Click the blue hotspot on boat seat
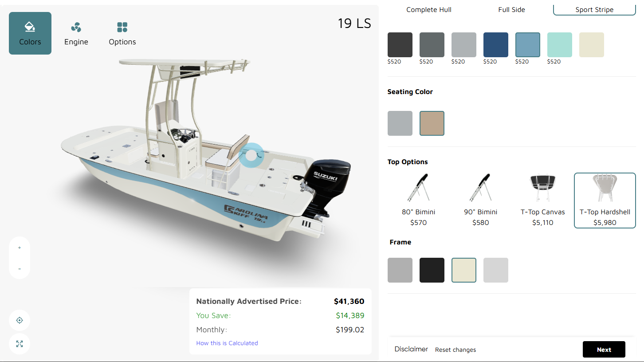Screen dimensions: 644x362 (251, 155)
